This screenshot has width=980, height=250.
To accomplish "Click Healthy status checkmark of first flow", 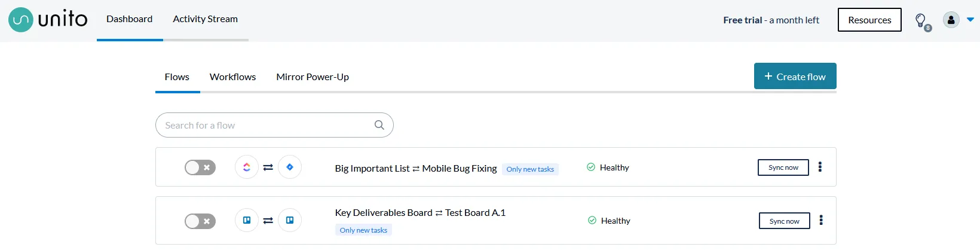I will 591,167.
